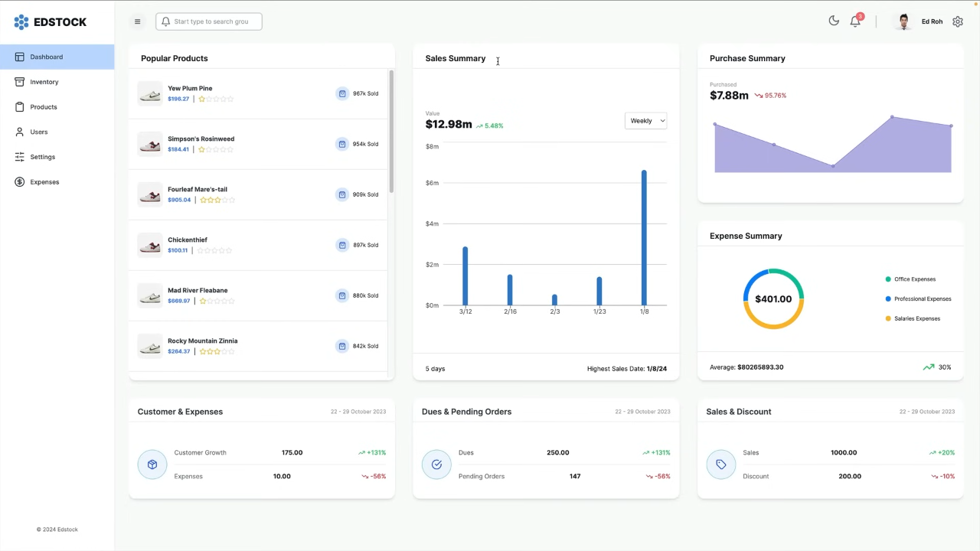Click the checkmark icon on Dues card

point(436,465)
